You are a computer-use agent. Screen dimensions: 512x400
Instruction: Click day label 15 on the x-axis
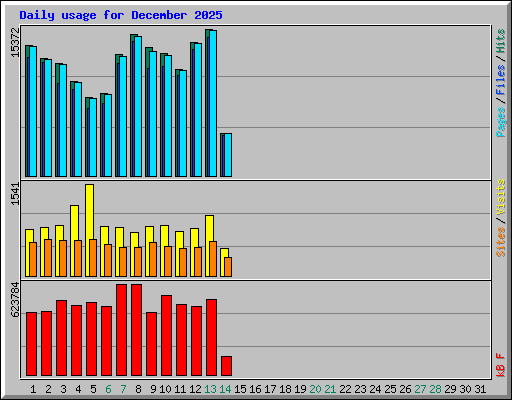click(x=240, y=389)
